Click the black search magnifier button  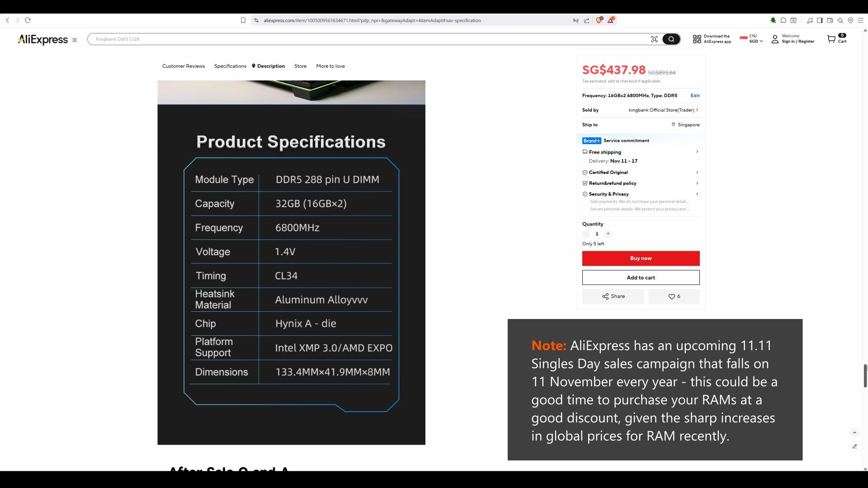(671, 39)
